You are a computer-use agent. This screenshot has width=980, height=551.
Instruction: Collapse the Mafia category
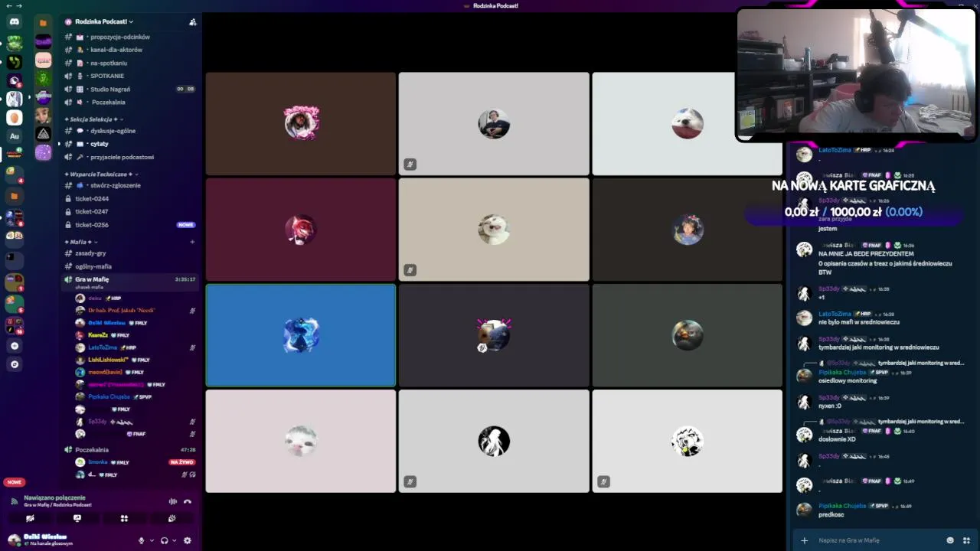pyautogui.click(x=81, y=242)
